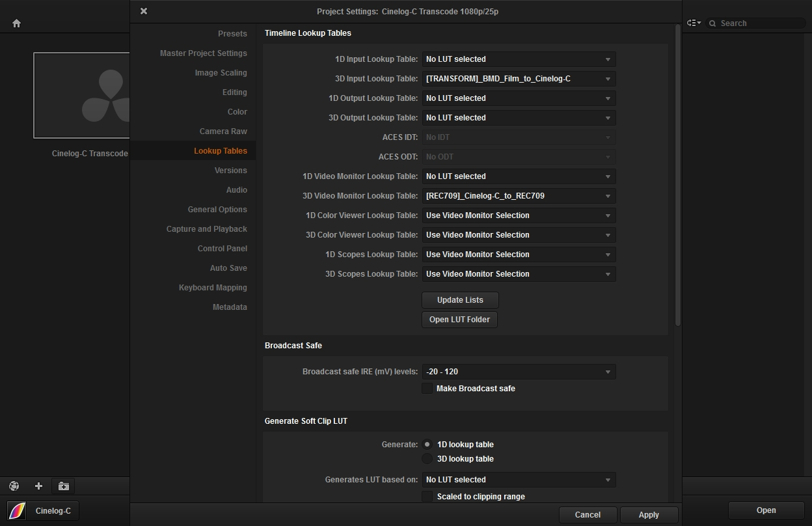Click the database icon at bottom left
Screen dimensions: 812x526
14,486
